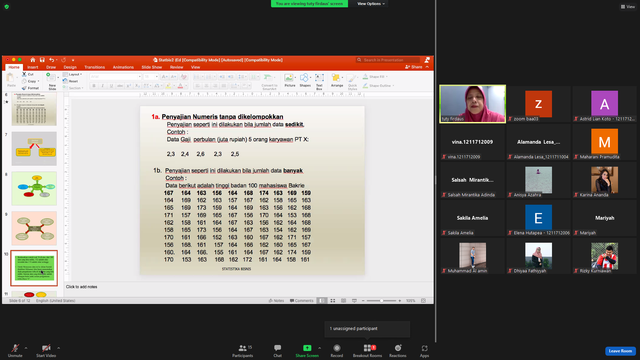
Task: Toggle Underline formatting
Action: (111, 86)
